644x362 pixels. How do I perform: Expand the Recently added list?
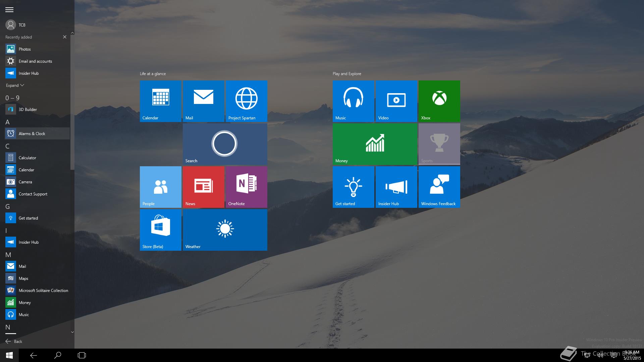15,85
